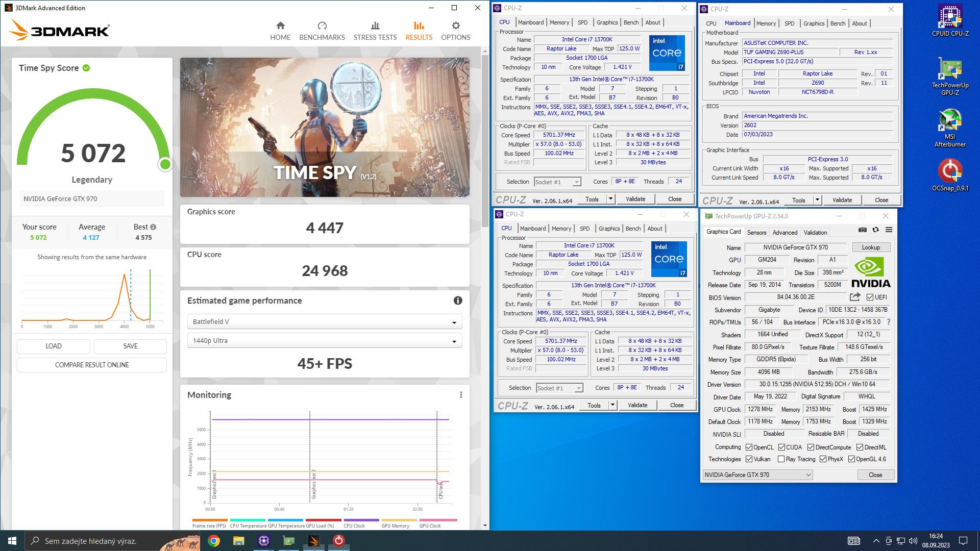
Task: Click the 3DMark taskbar icon
Action: pos(314,541)
